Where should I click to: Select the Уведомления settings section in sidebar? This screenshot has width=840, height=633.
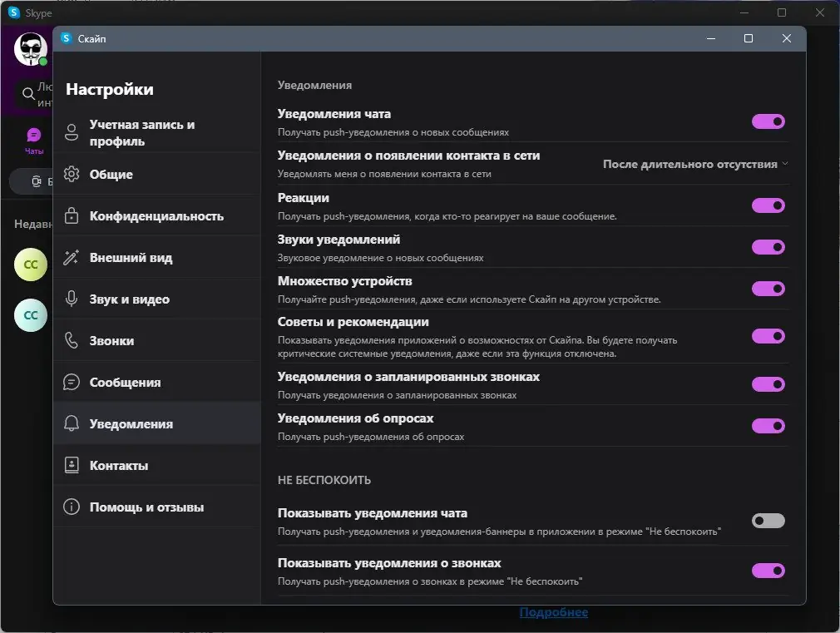[131, 423]
